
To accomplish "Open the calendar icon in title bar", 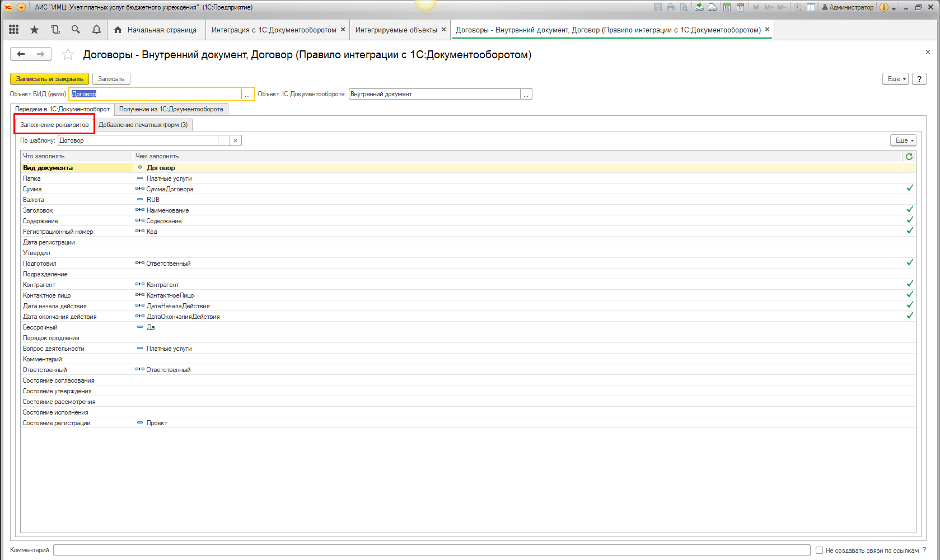I will coord(740,7).
